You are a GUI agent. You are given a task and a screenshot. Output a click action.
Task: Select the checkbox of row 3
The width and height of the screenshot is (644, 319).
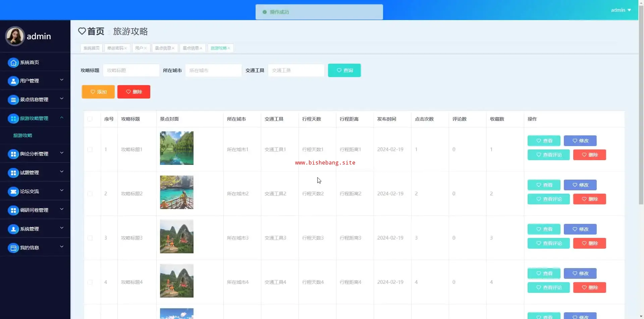tap(90, 238)
